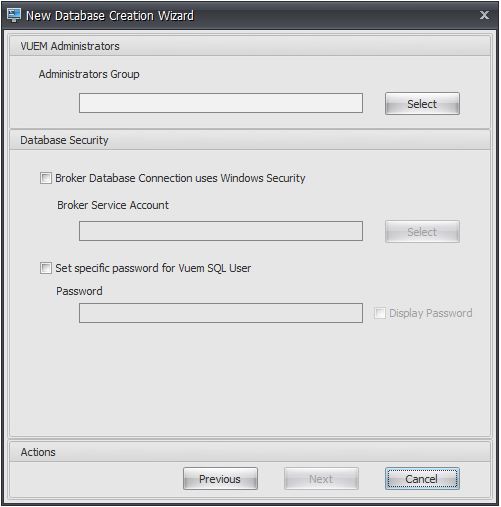Click the New Database Creation Wizard title
Image resolution: width=501 pixels, height=507 pixels.
click(110, 16)
